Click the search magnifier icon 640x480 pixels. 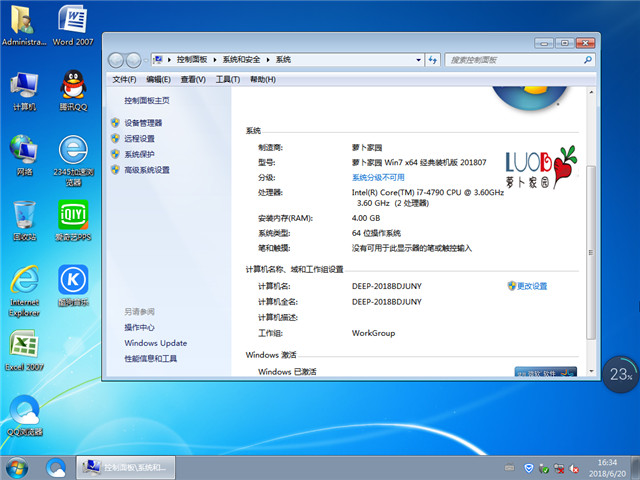coord(588,60)
